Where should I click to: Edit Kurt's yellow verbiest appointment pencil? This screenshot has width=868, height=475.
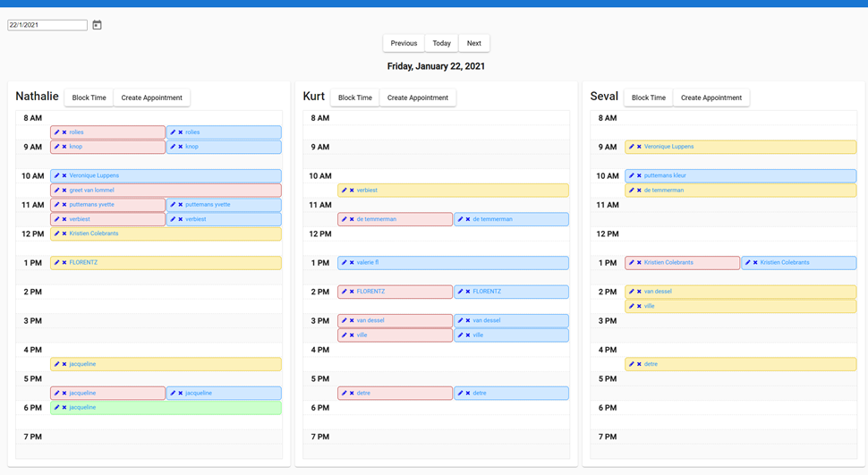point(344,191)
